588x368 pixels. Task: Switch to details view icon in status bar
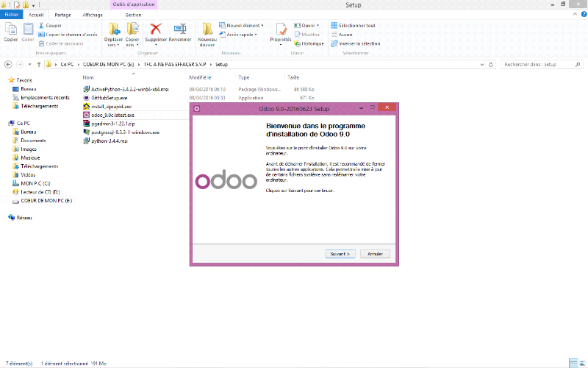(573, 363)
